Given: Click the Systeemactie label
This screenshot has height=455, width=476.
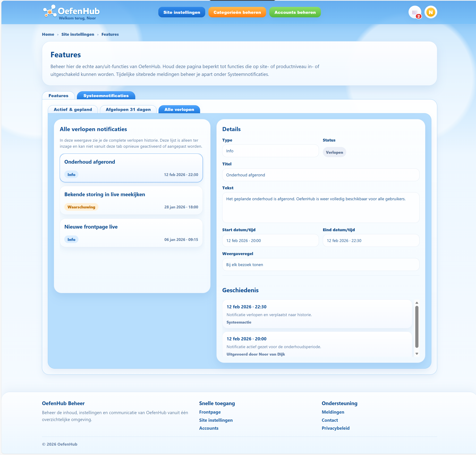Looking at the screenshot, I should 239,322.
